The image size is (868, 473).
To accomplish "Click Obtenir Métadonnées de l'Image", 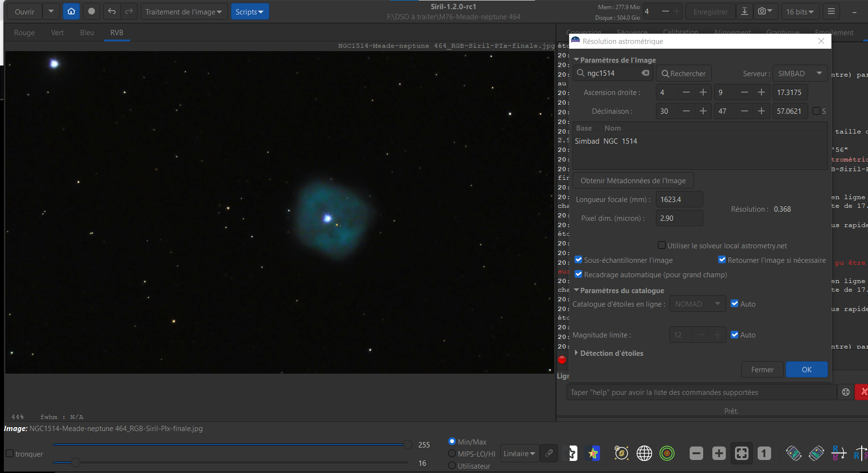I will pyautogui.click(x=633, y=181).
